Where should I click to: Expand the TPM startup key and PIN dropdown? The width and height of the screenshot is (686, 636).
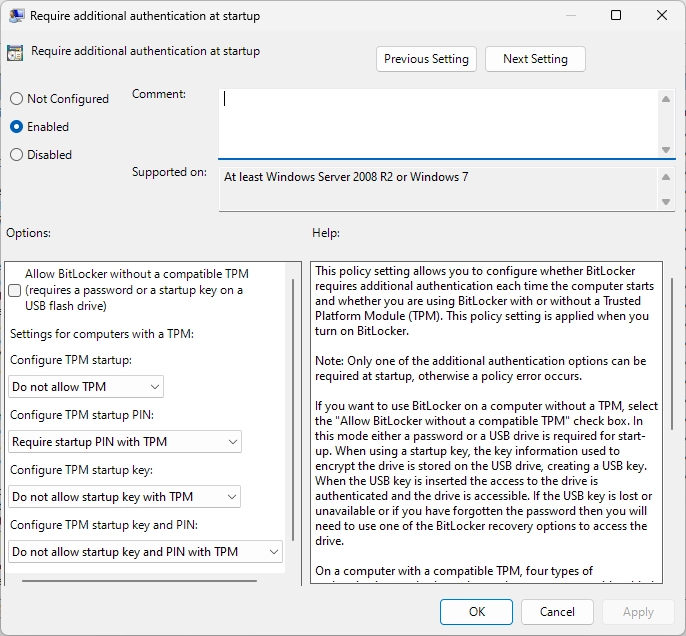146,552
